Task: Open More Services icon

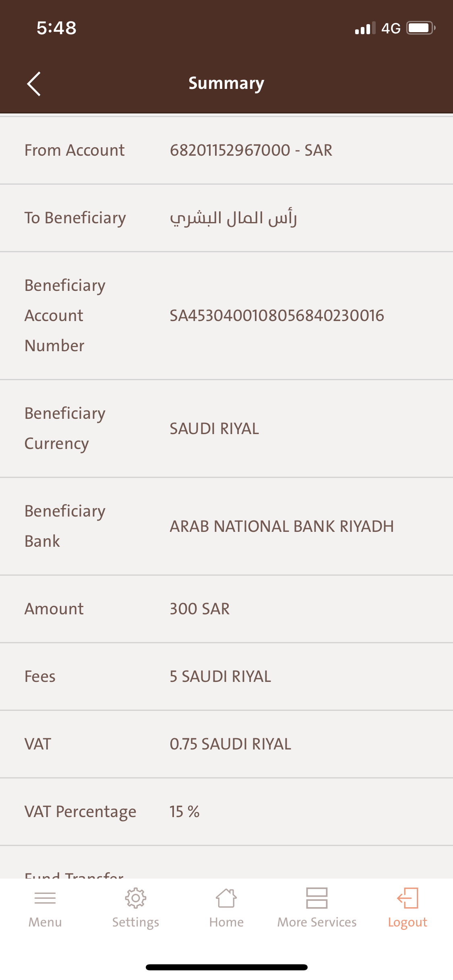Action: (x=317, y=898)
